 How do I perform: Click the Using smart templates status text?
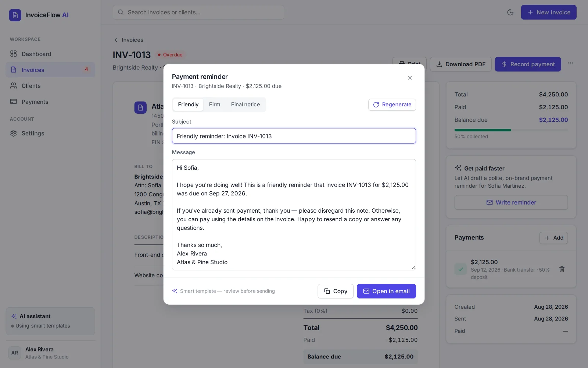tap(43, 326)
